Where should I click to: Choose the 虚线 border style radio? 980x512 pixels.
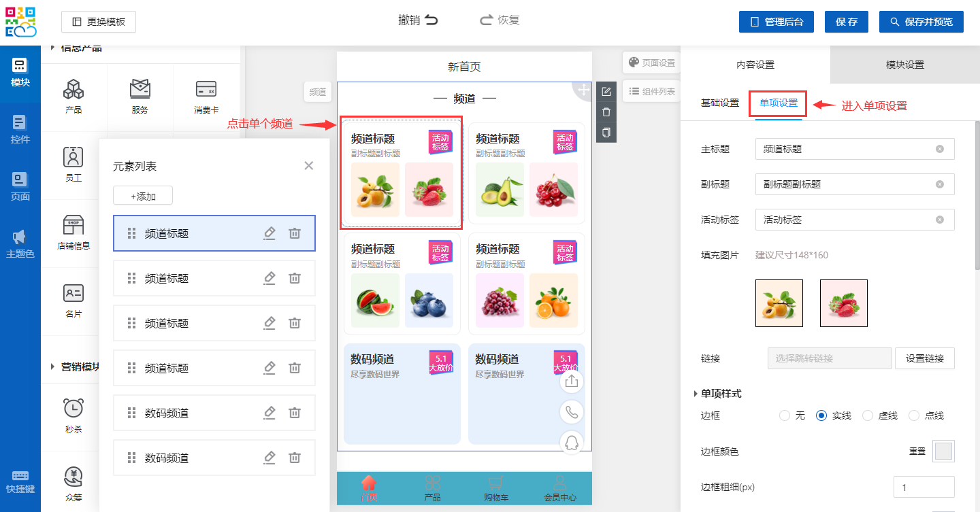tap(868, 415)
